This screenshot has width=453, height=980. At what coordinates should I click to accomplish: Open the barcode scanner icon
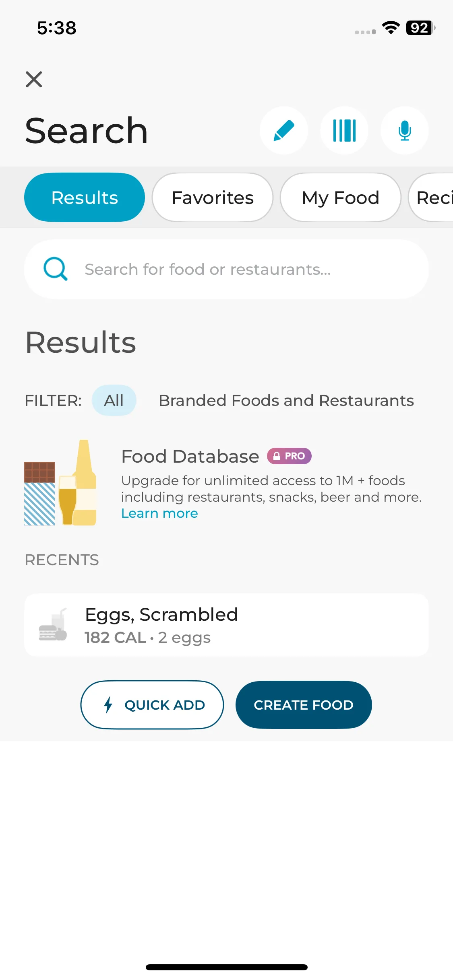point(344,130)
